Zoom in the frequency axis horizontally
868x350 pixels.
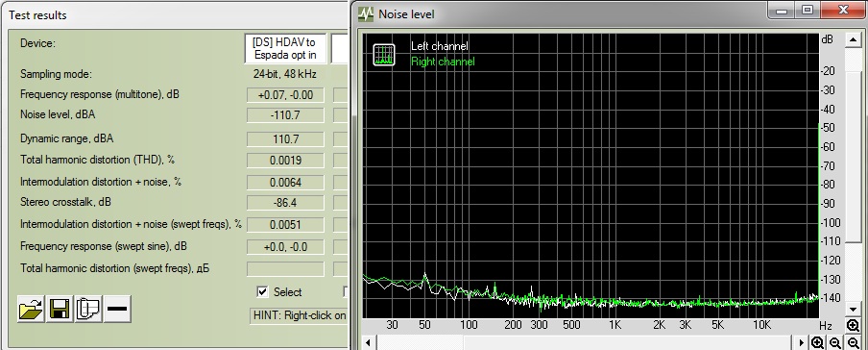tap(818, 343)
